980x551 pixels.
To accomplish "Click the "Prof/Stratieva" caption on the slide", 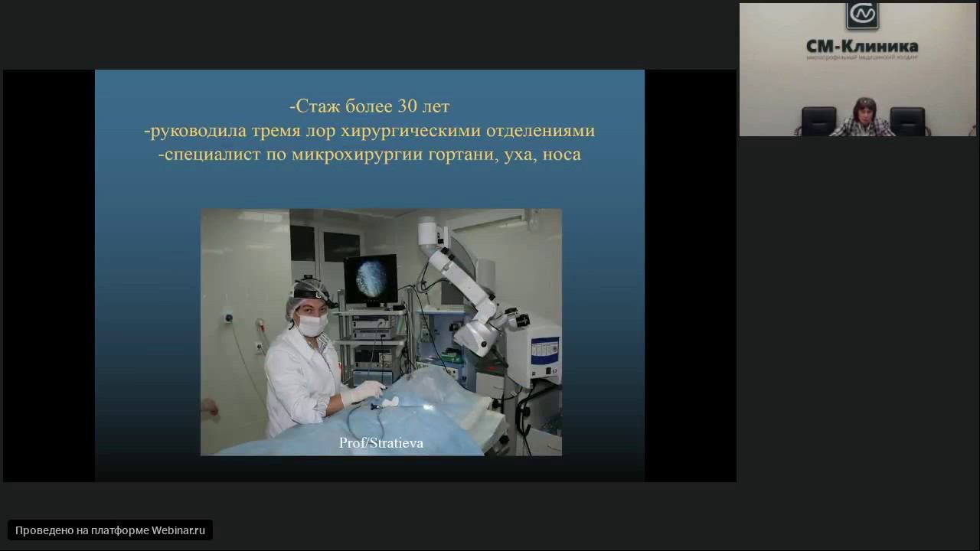I will click(381, 443).
